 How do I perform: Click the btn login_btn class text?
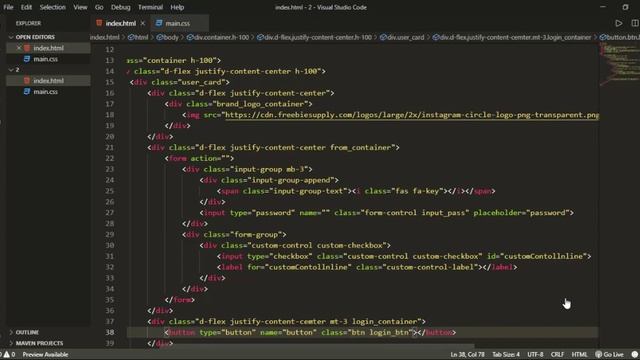(380, 332)
